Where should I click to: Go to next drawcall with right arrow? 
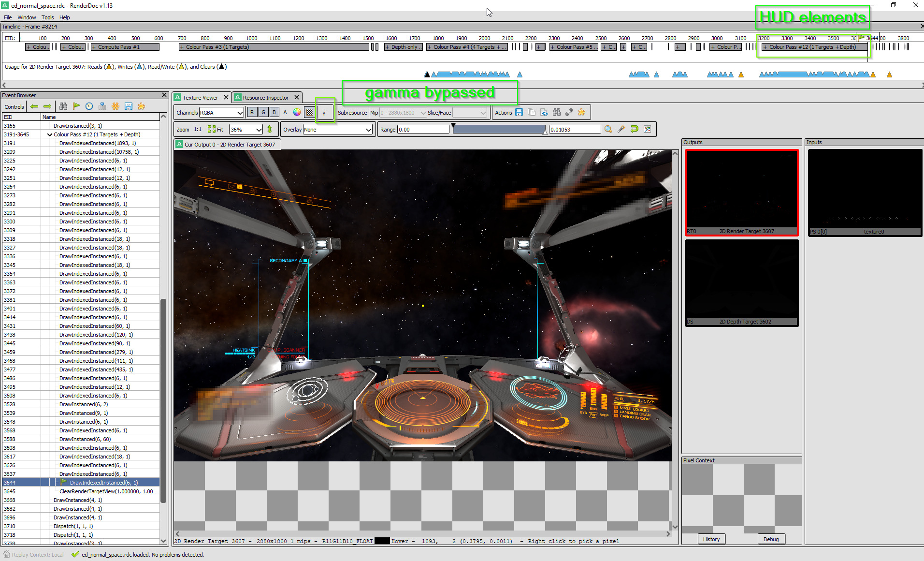[47, 106]
